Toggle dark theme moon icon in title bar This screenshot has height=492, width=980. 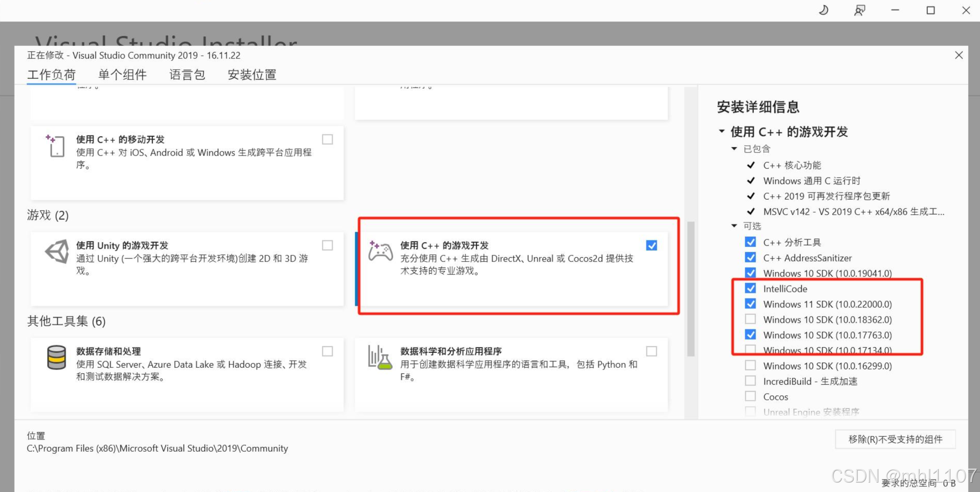823,10
